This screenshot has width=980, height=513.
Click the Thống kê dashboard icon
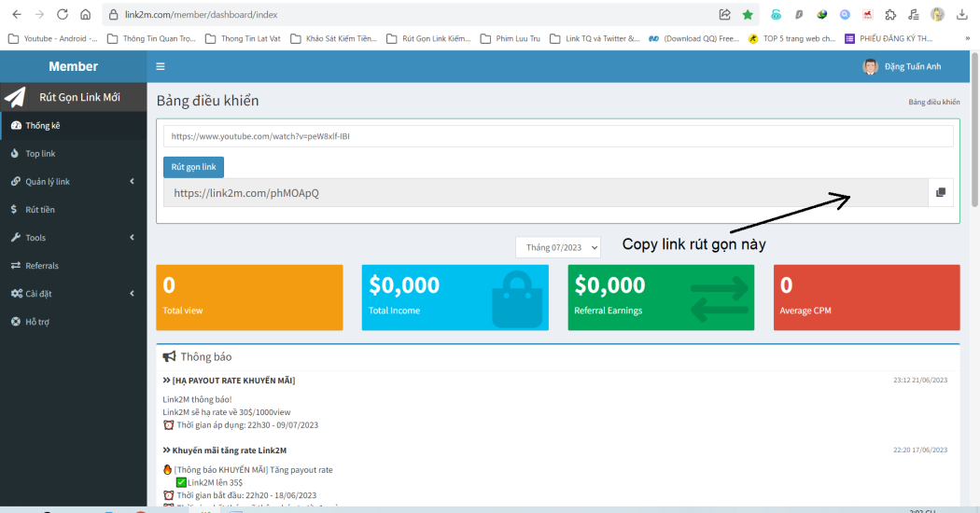(x=16, y=125)
